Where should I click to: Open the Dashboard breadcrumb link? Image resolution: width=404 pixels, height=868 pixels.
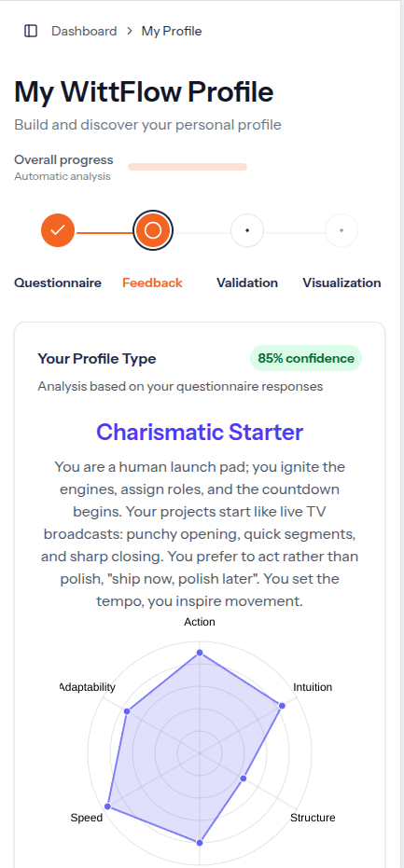click(84, 31)
